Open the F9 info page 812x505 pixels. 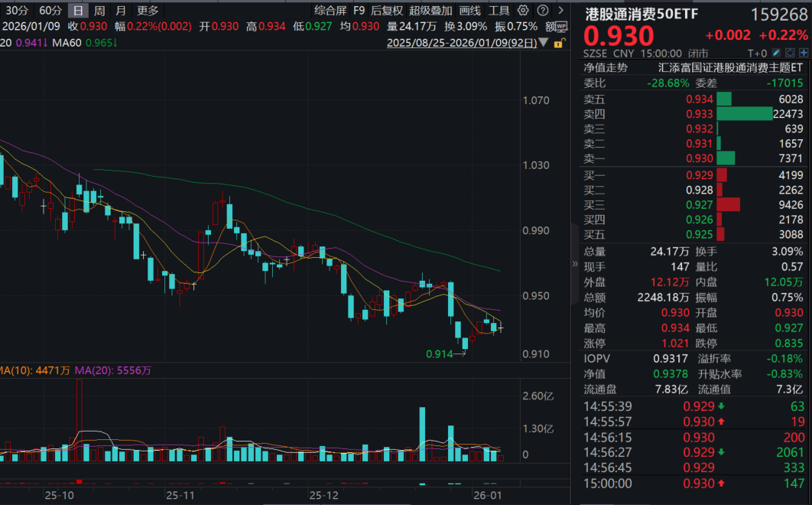(359, 11)
